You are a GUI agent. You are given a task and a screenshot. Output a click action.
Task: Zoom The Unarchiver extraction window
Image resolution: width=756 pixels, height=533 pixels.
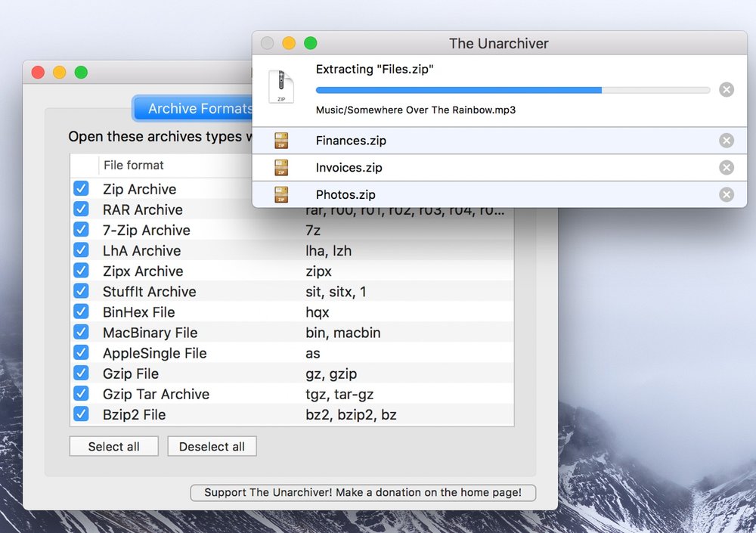pyautogui.click(x=311, y=43)
